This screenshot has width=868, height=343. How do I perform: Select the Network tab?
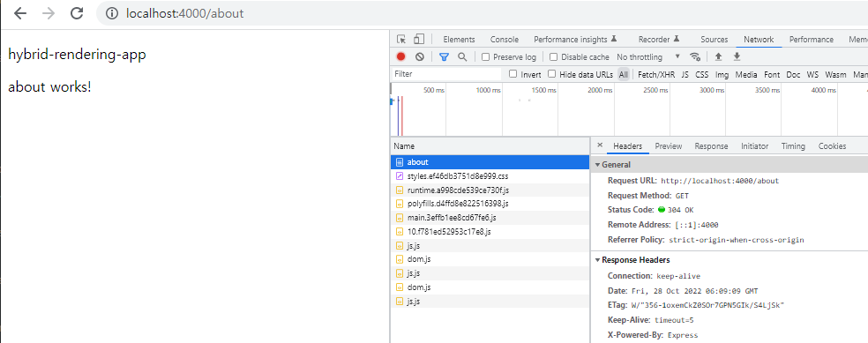(x=759, y=40)
